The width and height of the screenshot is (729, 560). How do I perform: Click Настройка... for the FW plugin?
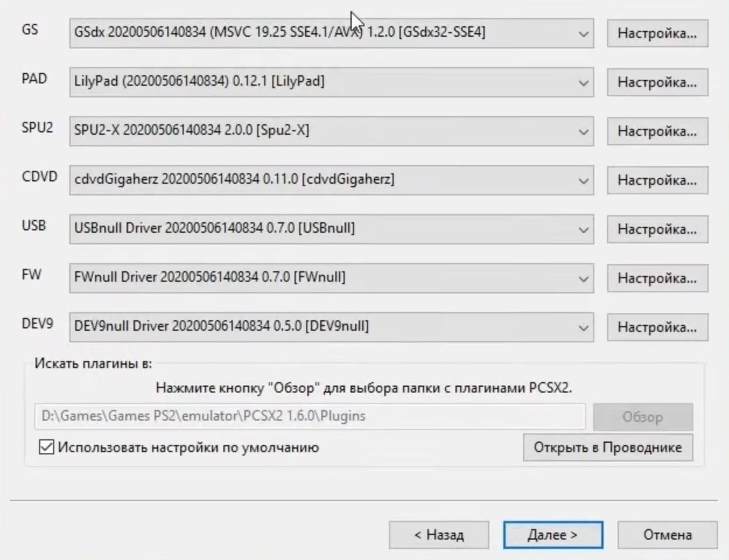click(657, 278)
